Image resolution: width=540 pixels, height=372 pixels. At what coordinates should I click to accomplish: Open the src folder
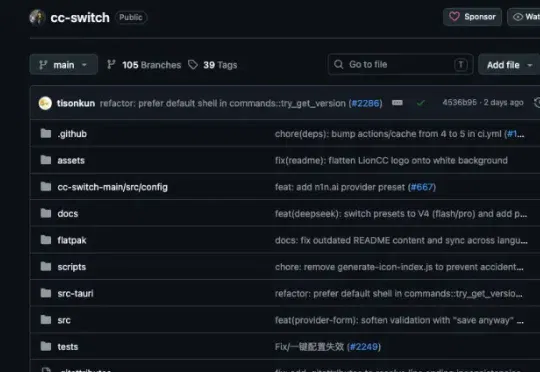tap(64, 320)
